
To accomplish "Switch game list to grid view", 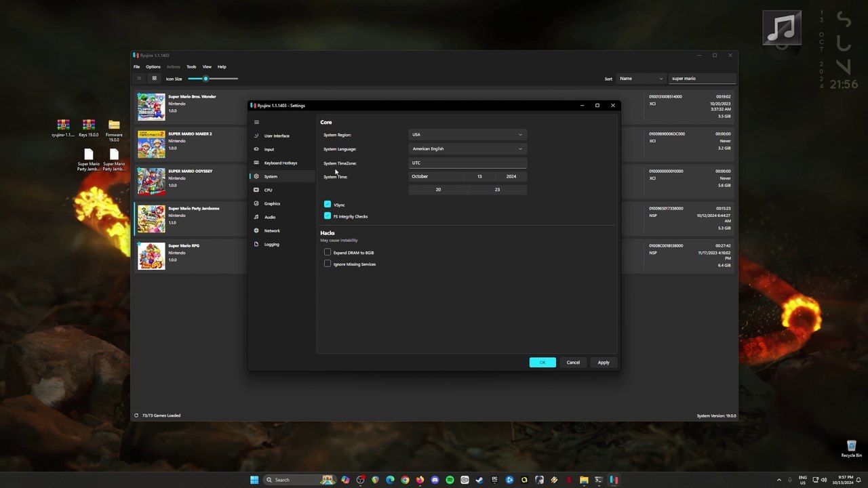I will (154, 79).
